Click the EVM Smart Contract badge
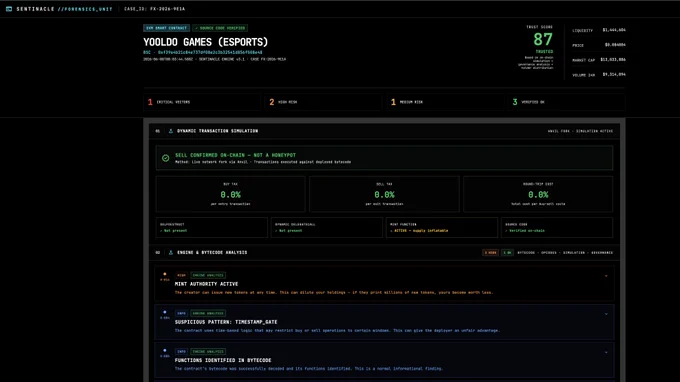The width and height of the screenshot is (680, 382). 167,28
